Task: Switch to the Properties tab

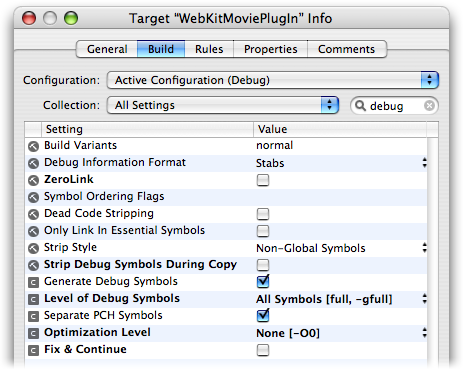Action: point(270,49)
